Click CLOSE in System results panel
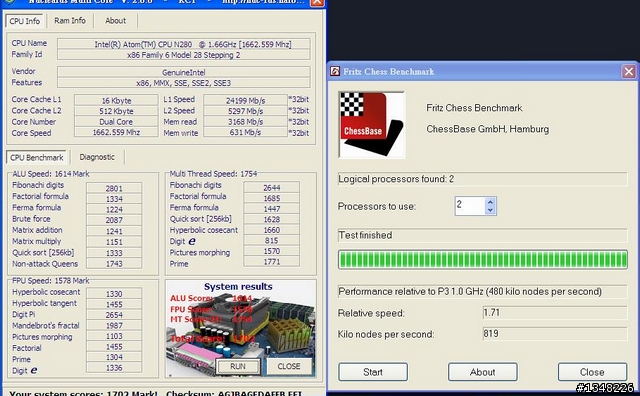640x396 pixels. pos(289,366)
